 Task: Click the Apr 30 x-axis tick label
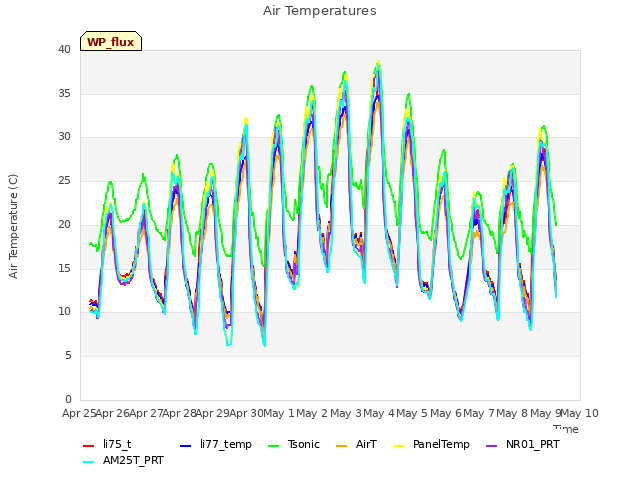point(246,413)
